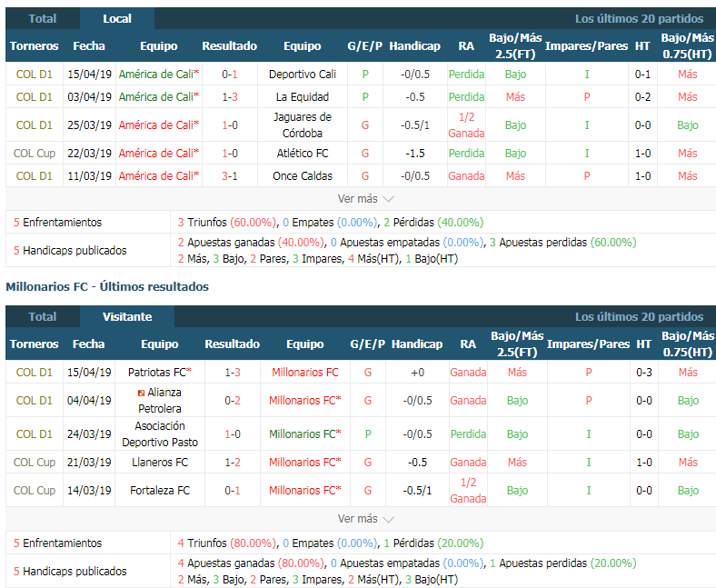Click Millonarios FC in the Fortaleza FC row
This screenshot has width=716, height=588.
click(305, 490)
